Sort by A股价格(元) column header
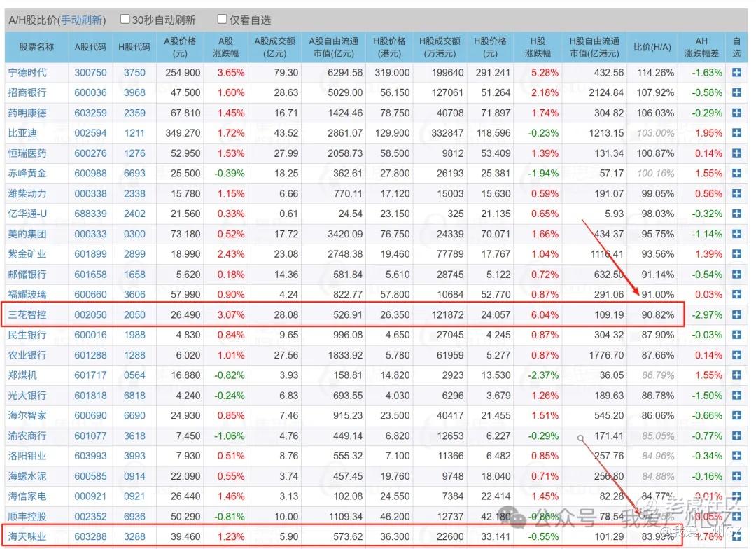 pos(180,48)
